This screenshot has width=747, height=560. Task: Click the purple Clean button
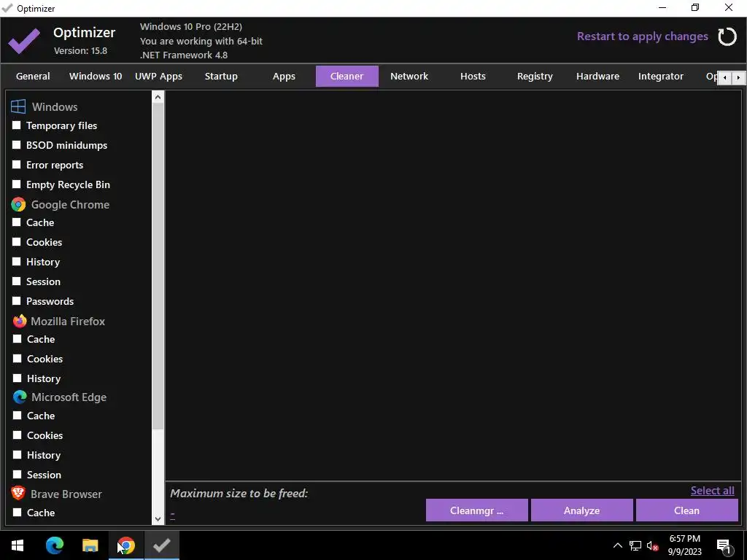687,510
